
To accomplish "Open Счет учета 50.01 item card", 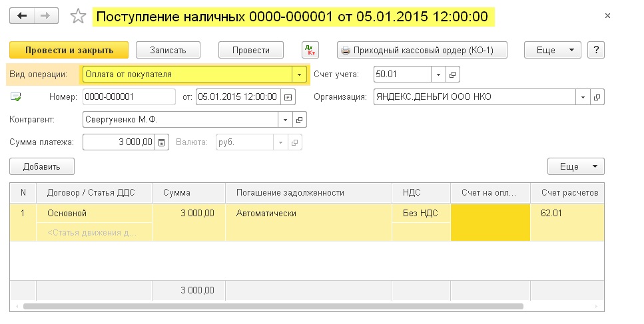I will click(x=452, y=75).
